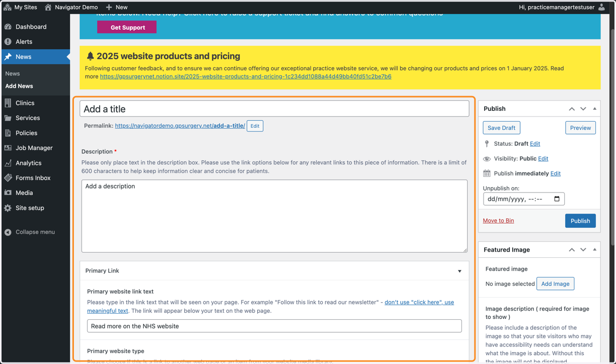Click Save Draft button
The height and width of the screenshot is (364, 616).
(x=502, y=128)
